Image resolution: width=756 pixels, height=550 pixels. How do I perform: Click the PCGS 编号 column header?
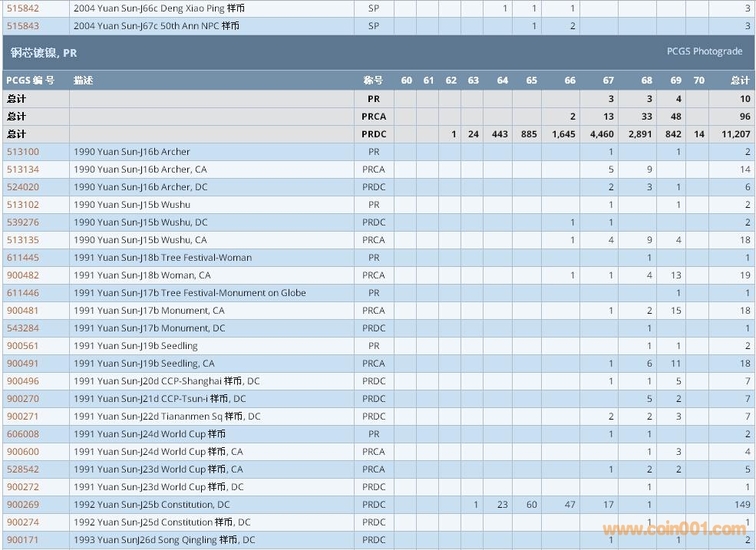[31, 81]
